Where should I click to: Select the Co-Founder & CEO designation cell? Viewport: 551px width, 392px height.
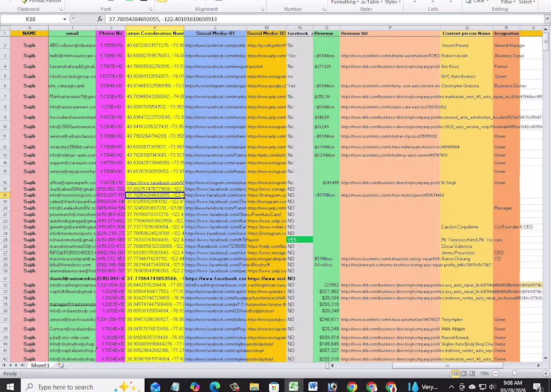point(506,227)
